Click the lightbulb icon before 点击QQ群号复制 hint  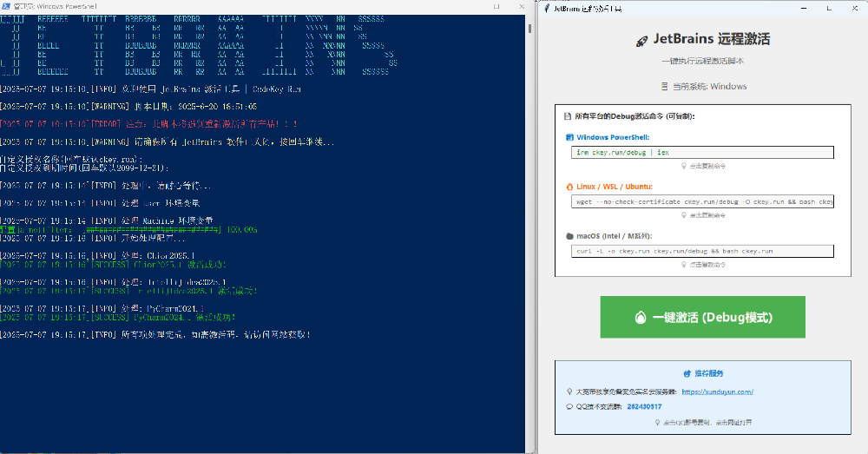(658, 423)
